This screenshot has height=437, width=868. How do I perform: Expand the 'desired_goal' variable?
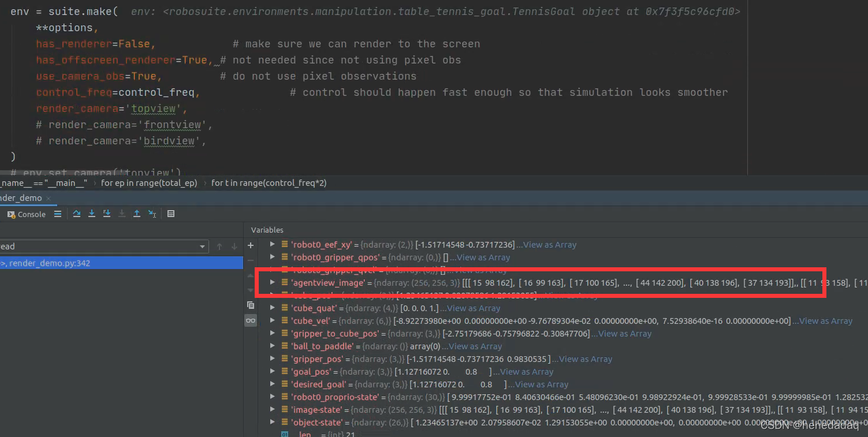point(273,384)
